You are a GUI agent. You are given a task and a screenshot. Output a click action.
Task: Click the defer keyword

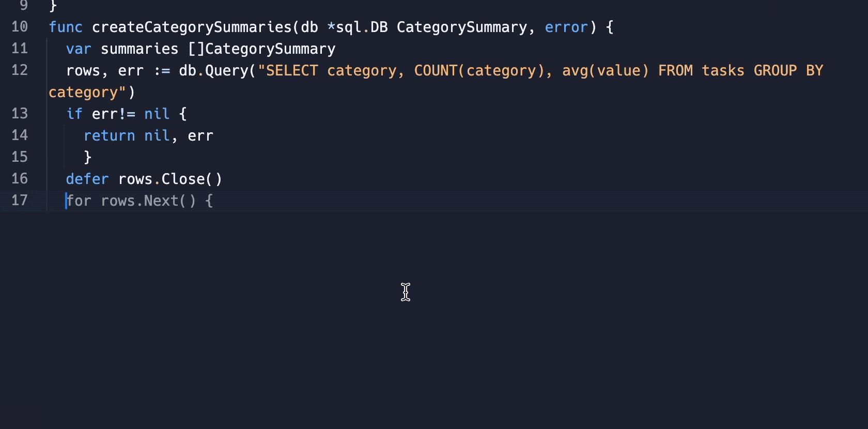(x=87, y=179)
